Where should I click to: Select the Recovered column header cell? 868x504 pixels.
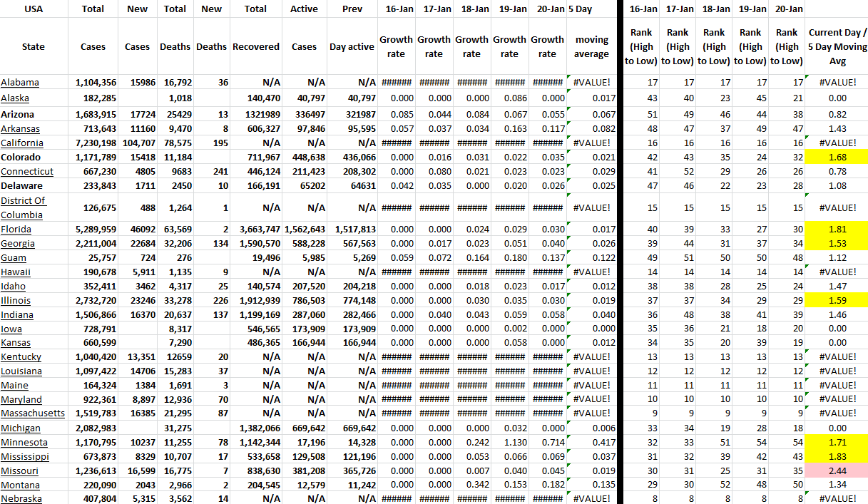coord(255,47)
